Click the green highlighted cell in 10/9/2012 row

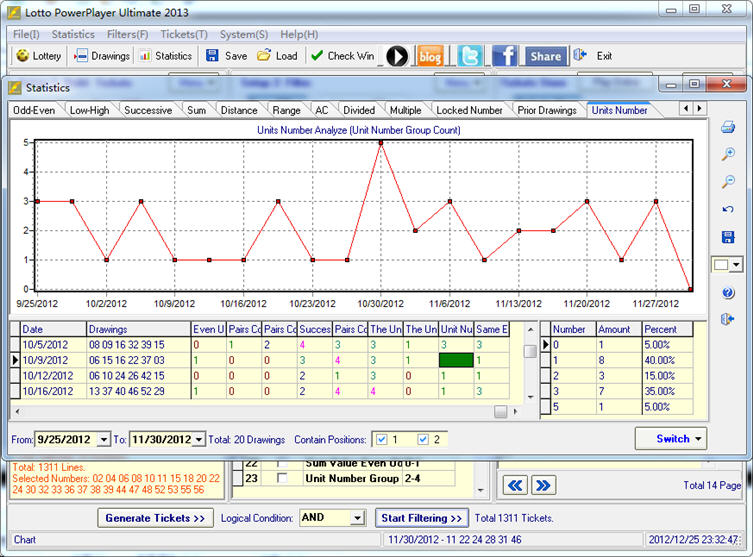point(456,360)
